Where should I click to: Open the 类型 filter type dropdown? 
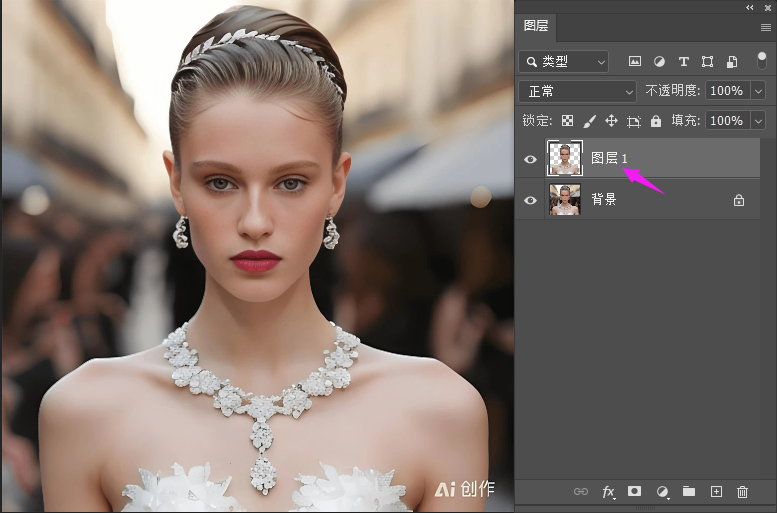click(x=564, y=61)
